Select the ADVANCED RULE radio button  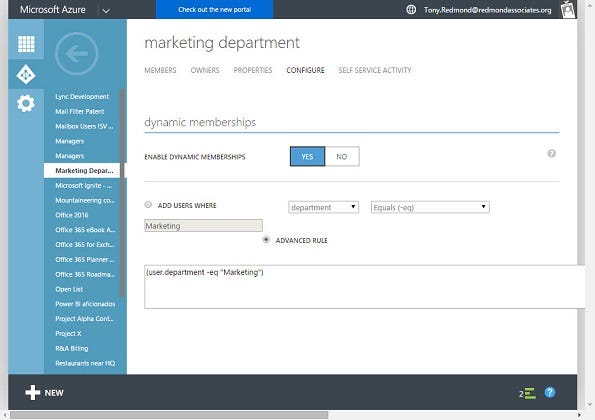click(x=266, y=240)
